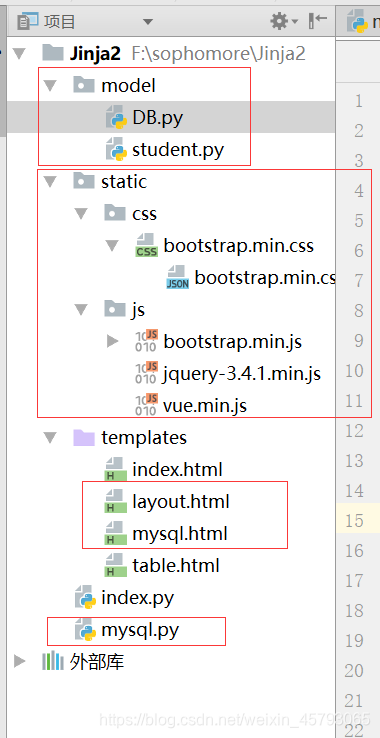
Task: Click the external libraries bars icon
Action: pyautogui.click(x=53, y=662)
